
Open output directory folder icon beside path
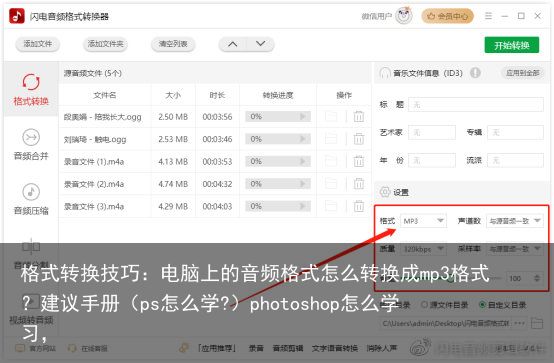537,323
